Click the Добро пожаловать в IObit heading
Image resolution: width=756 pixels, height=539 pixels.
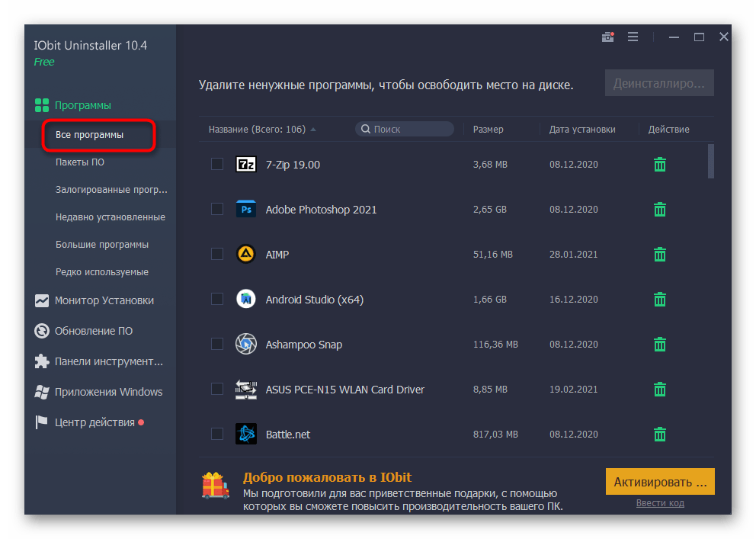(x=327, y=477)
